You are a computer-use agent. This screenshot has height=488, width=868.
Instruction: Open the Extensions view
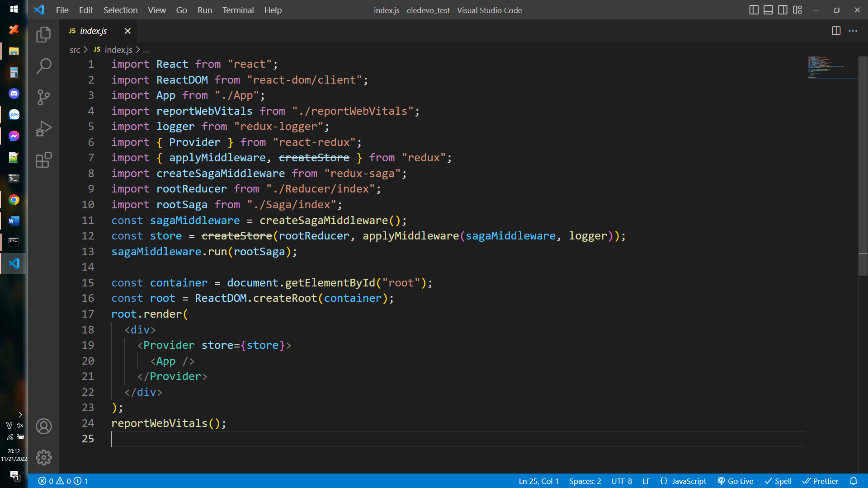[x=43, y=160]
